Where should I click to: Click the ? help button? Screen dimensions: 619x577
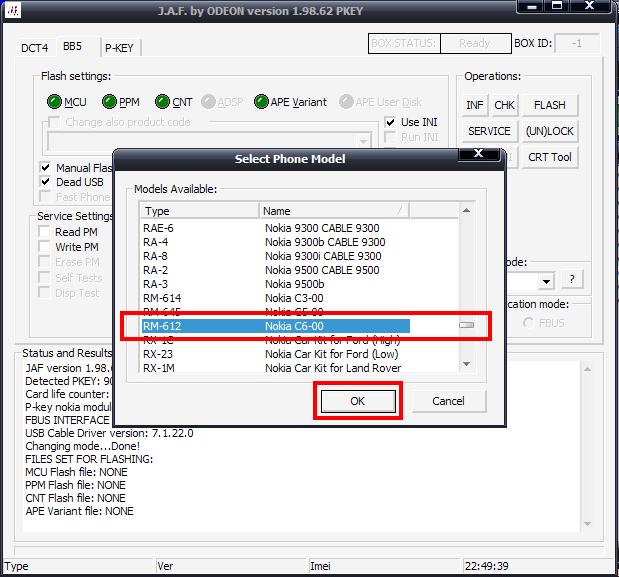click(x=572, y=279)
